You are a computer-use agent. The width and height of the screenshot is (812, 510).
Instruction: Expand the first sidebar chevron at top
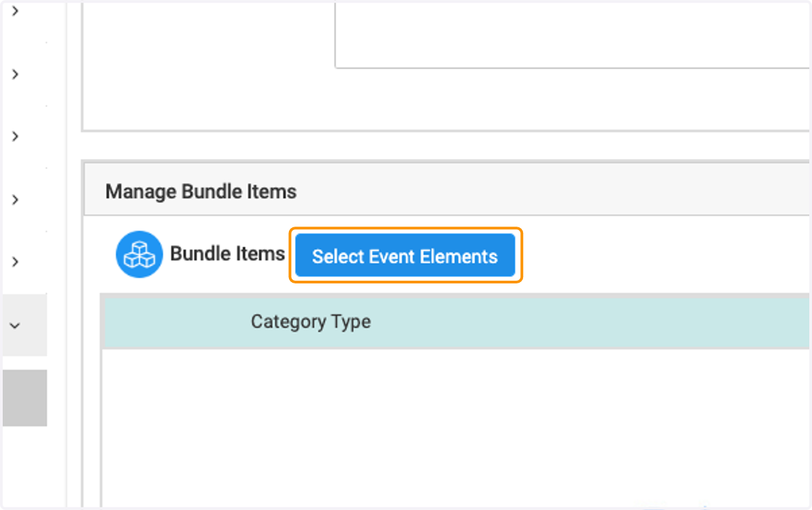pos(15,11)
